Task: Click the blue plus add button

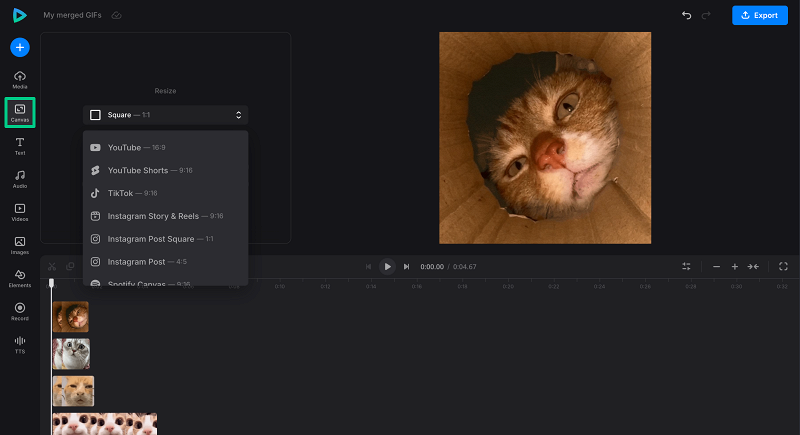Action: pyautogui.click(x=20, y=47)
